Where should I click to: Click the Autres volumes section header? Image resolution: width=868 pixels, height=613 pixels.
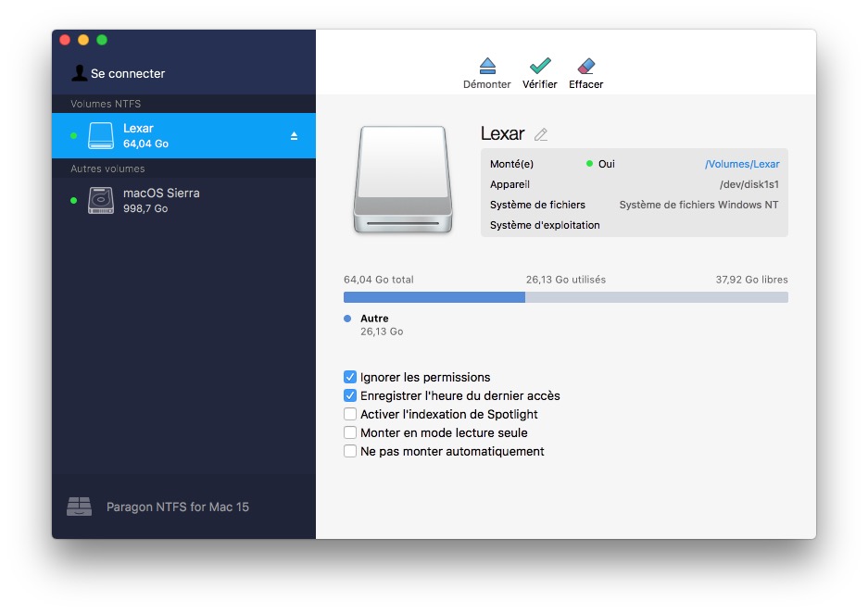coord(107,169)
